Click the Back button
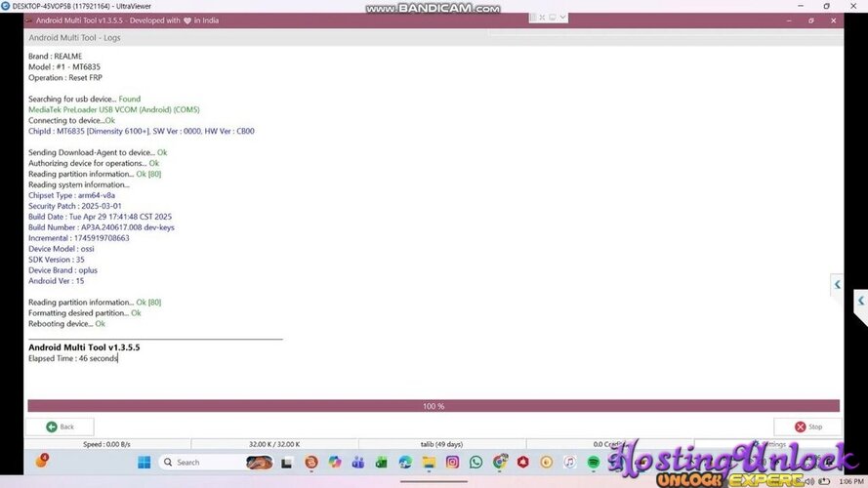 (60, 427)
